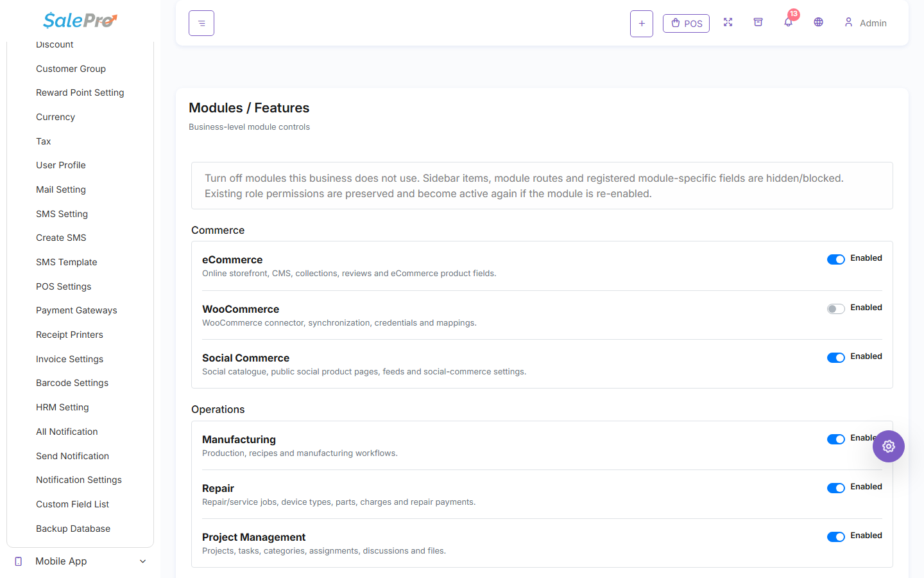The image size is (924, 578).
Task: Open the notifications bell
Action: 789,22
